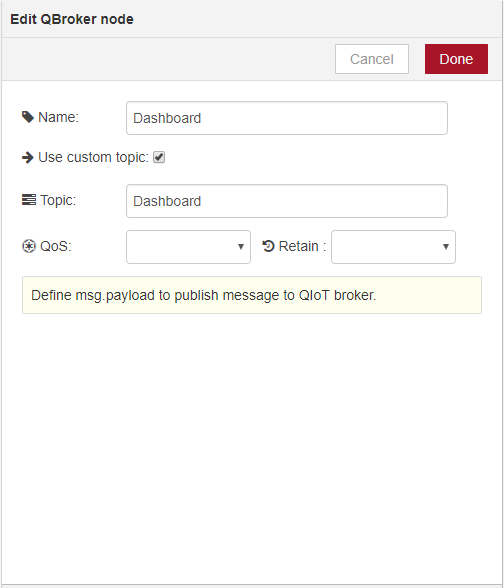Image resolution: width=504 pixels, height=588 pixels.
Task: Click the Edit QBroker node title
Action: click(72, 19)
